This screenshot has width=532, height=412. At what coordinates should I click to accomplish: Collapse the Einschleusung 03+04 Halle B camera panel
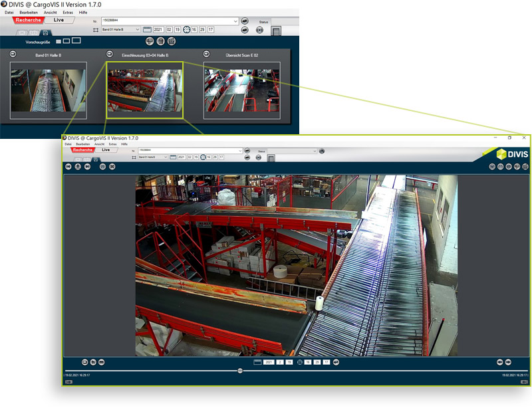(110, 54)
